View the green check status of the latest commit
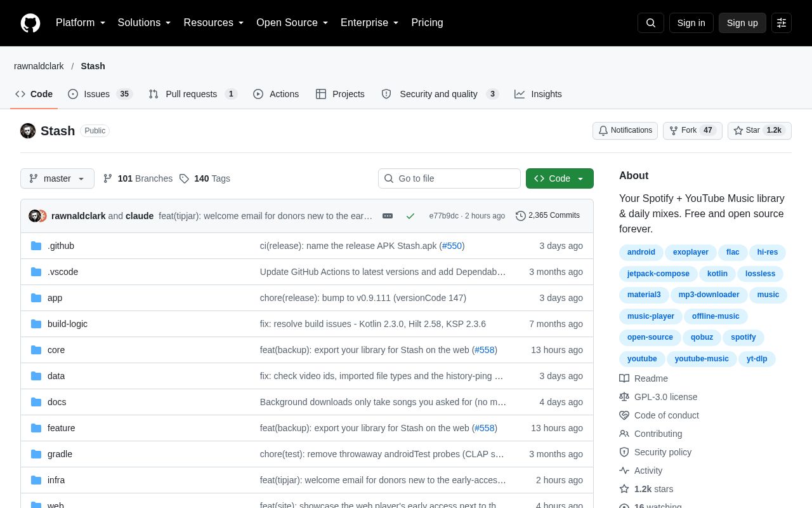 coord(410,216)
